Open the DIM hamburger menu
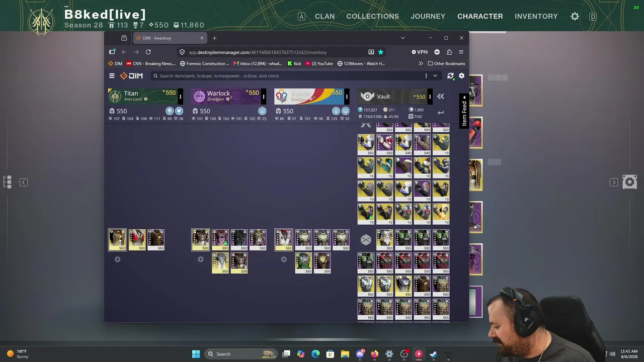Viewport: 644px width, 362px height. (x=112, y=76)
